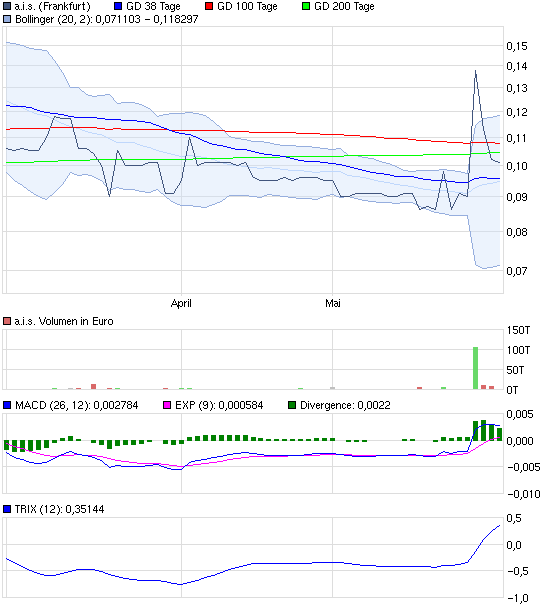This screenshot has width=545, height=606.
Task: Click the 'Mai' axis label
Action: tap(333, 303)
